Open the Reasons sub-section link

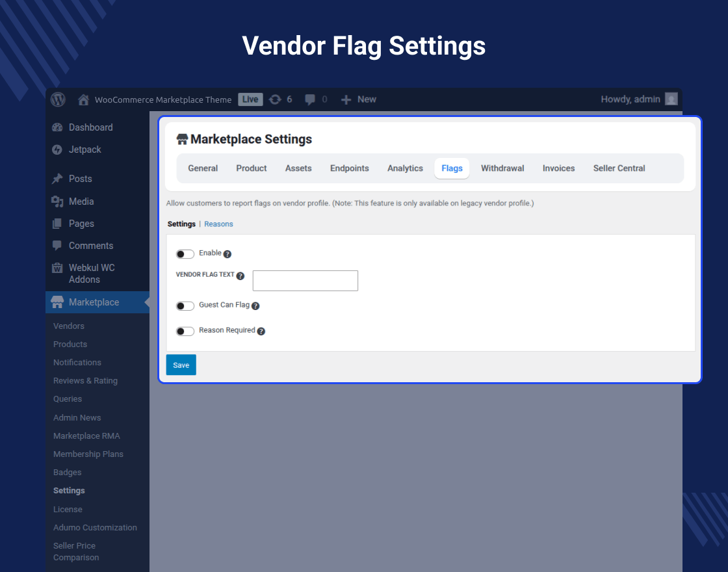click(x=218, y=224)
